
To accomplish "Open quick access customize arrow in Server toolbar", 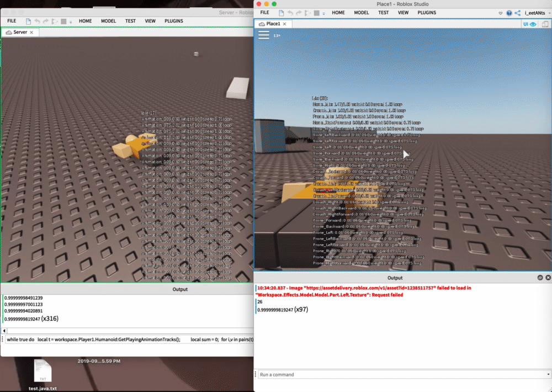I will (x=71, y=22).
